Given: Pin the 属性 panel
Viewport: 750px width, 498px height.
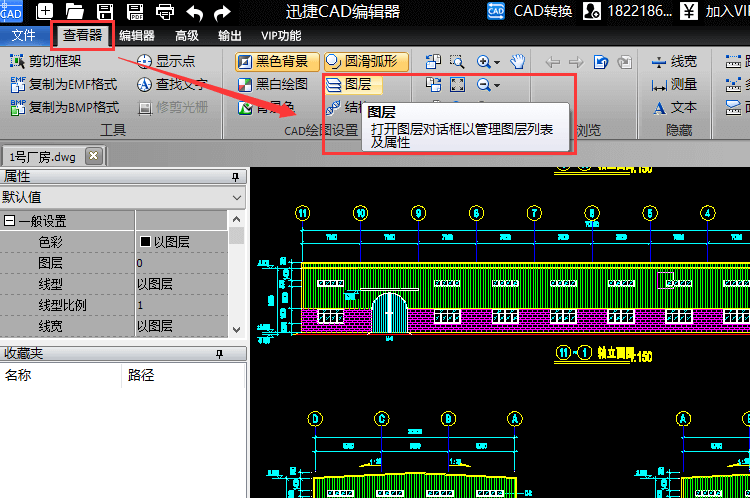Looking at the screenshot, I should point(235,177).
